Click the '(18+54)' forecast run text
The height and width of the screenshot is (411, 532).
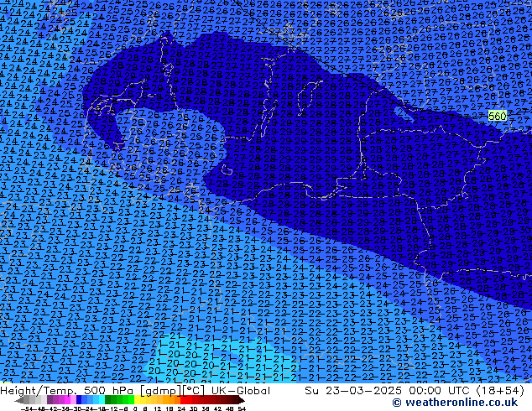[501, 391]
